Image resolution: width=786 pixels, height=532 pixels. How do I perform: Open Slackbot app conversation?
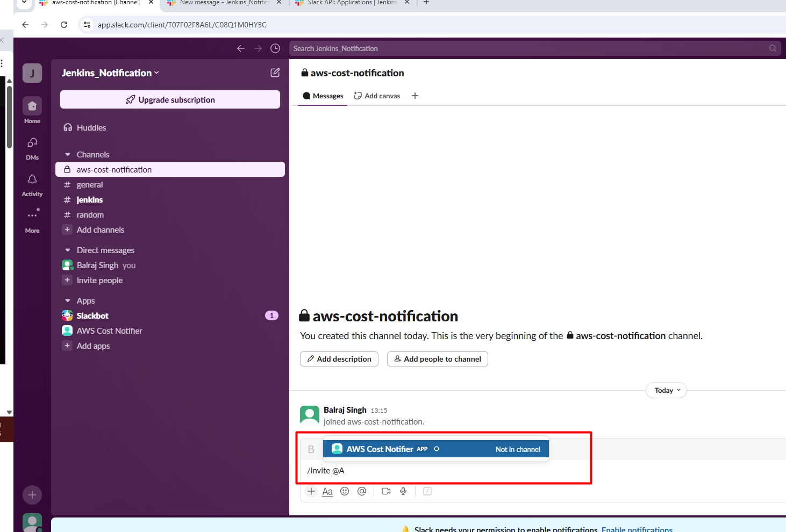(x=170, y=316)
